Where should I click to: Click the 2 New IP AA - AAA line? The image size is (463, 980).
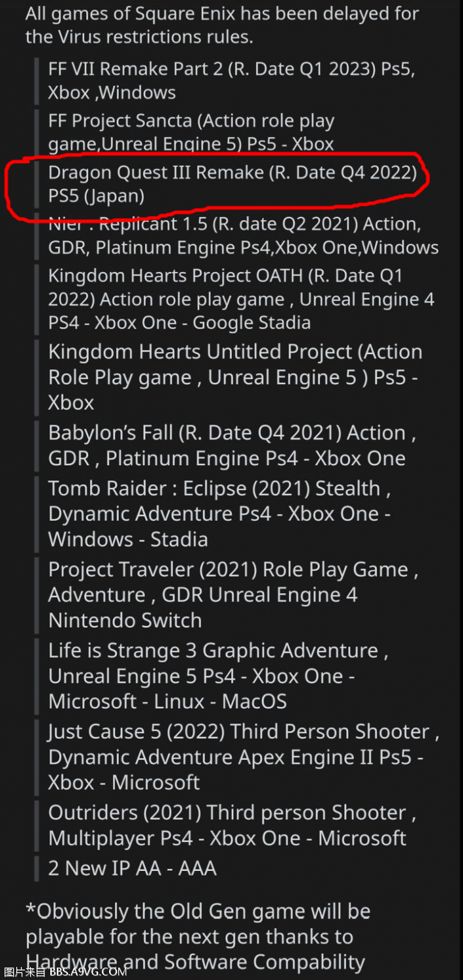[x=132, y=868]
